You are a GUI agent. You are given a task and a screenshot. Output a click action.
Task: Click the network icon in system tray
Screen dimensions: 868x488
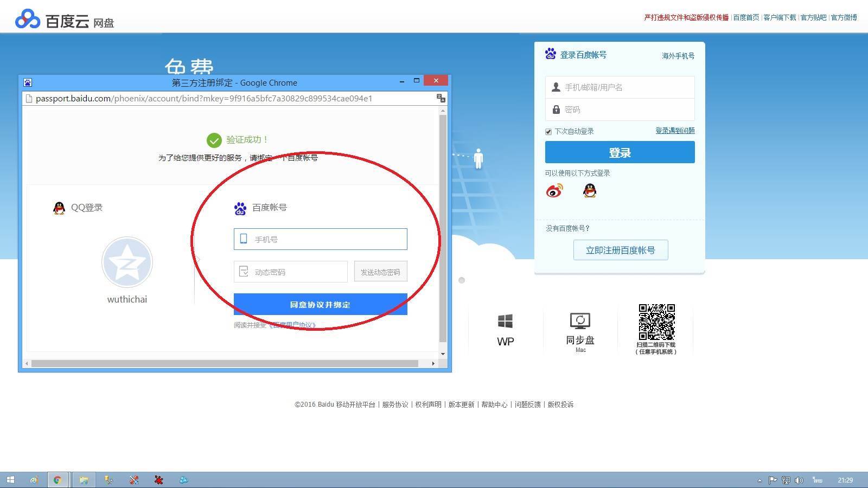[786, 480]
